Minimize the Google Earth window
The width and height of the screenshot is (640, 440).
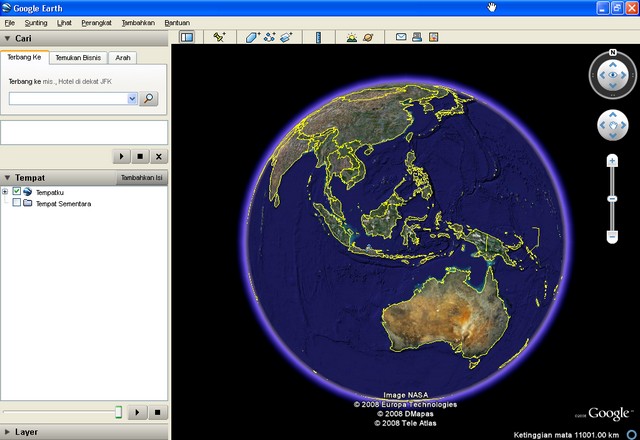(603, 8)
